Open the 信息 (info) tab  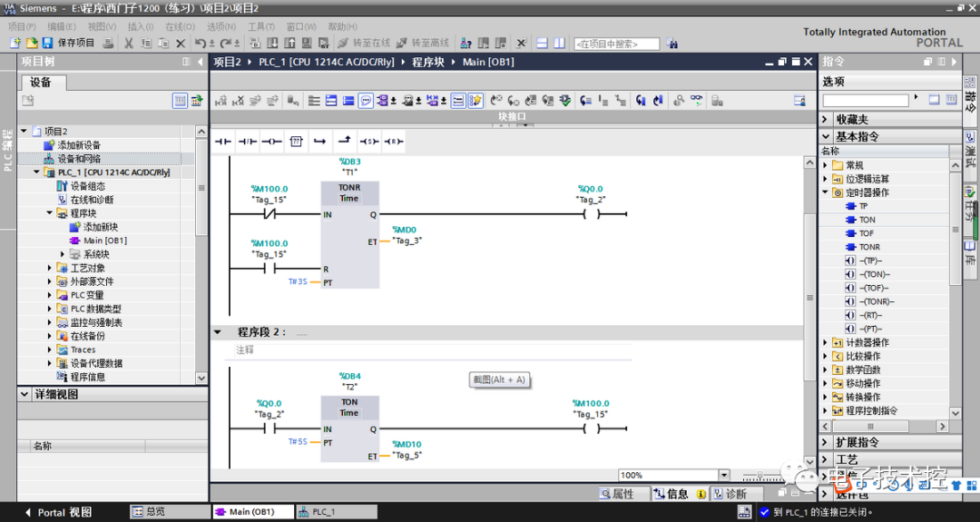[680, 494]
